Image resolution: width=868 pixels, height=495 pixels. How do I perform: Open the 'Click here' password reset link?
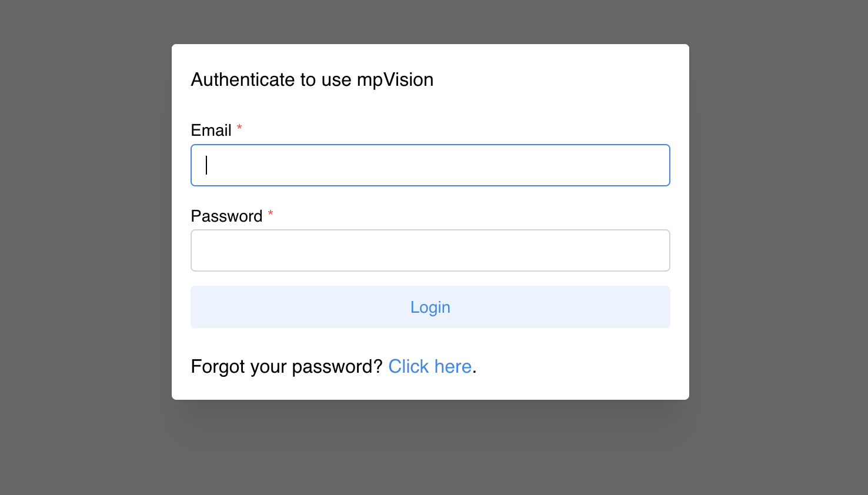tap(430, 366)
